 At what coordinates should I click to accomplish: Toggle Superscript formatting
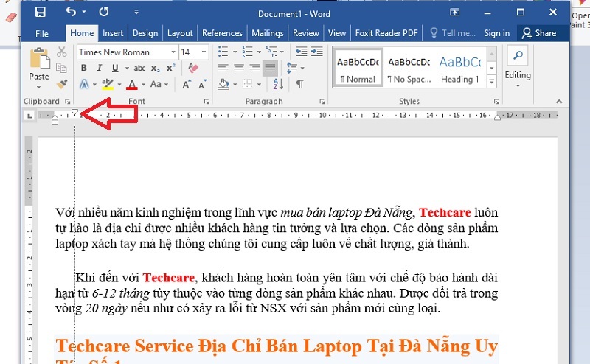click(x=170, y=68)
